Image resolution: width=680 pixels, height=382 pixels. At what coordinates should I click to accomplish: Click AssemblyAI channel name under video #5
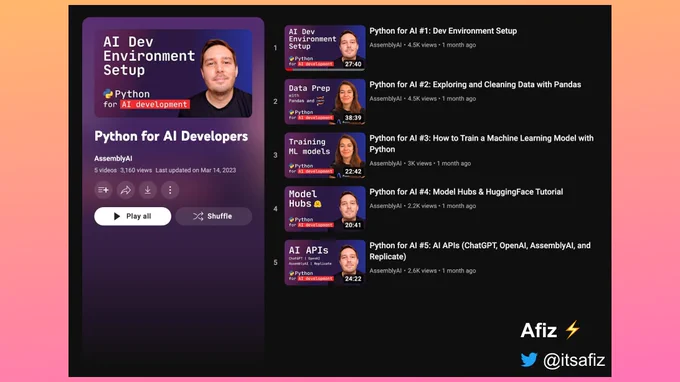pyautogui.click(x=386, y=271)
